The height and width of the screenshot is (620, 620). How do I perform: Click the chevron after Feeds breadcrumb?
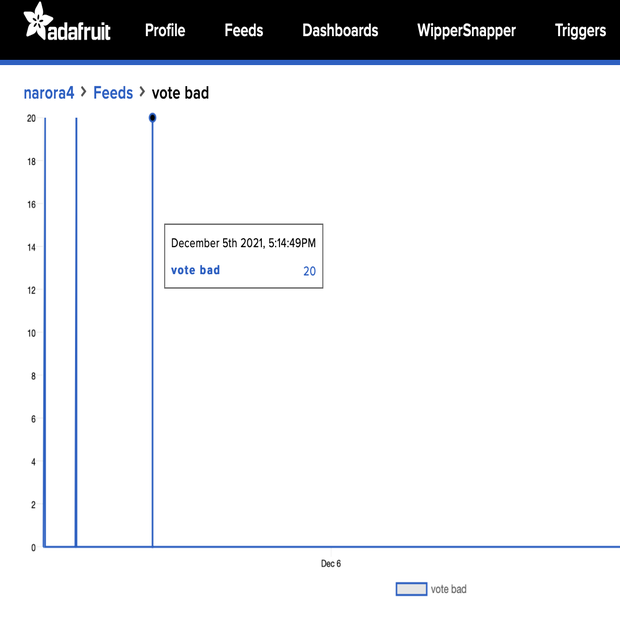pos(142,93)
